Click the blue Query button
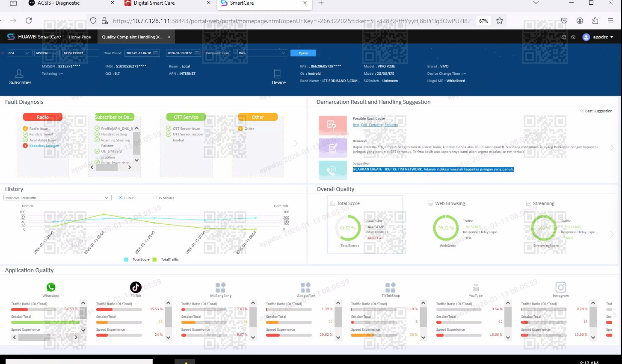Viewport: 622px width, 364px height. coord(303,53)
